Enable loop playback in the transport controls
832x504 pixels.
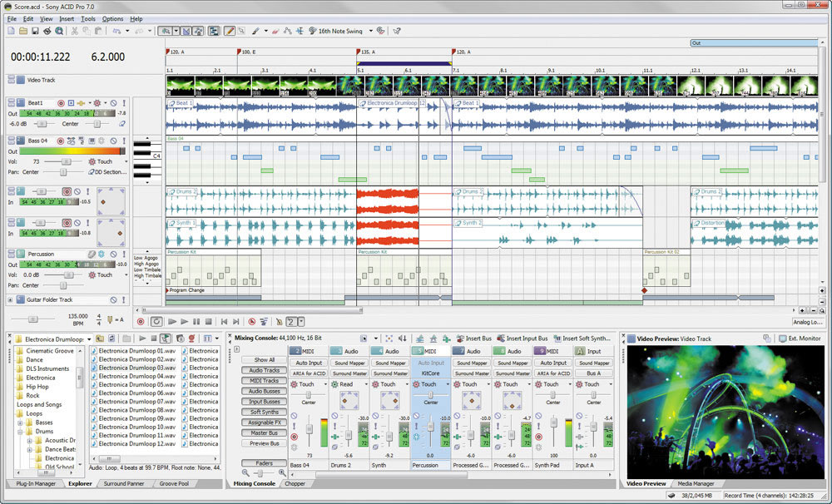(x=156, y=323)
